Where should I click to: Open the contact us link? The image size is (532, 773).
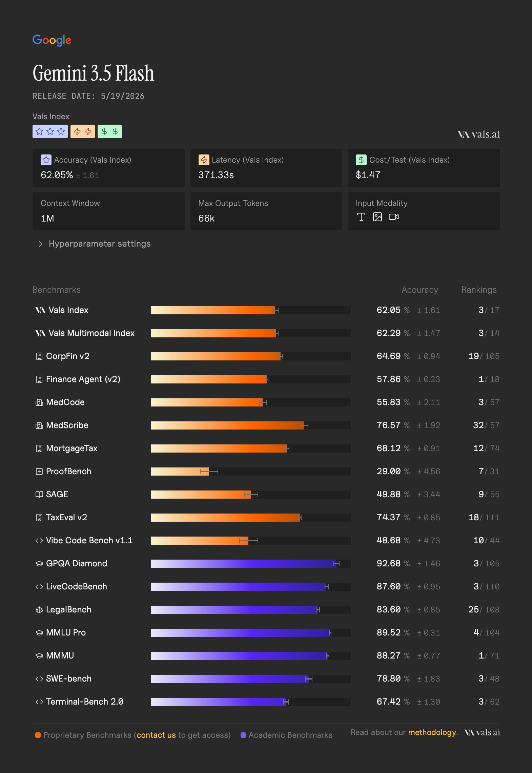tap(156, 735)
